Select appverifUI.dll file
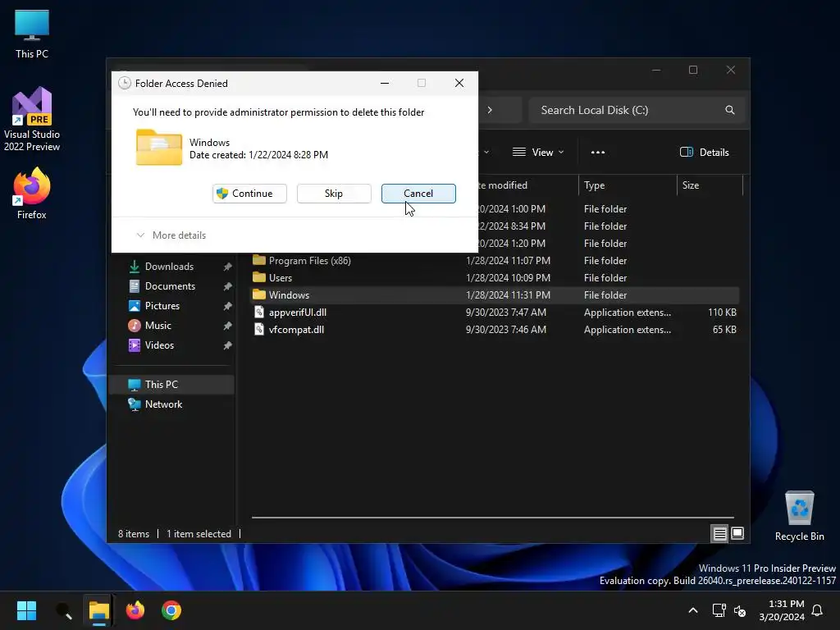The image size is (840, 630). 495,313
